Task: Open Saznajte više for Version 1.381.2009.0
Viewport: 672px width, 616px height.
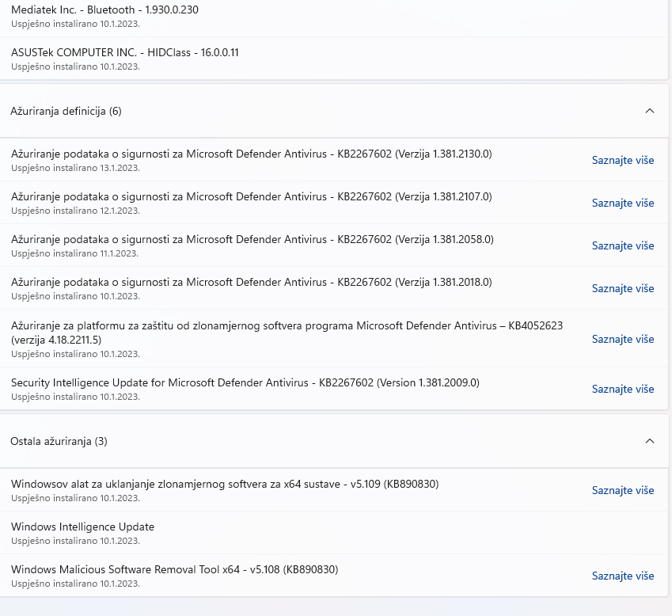Action: click(x=623, y=389)
